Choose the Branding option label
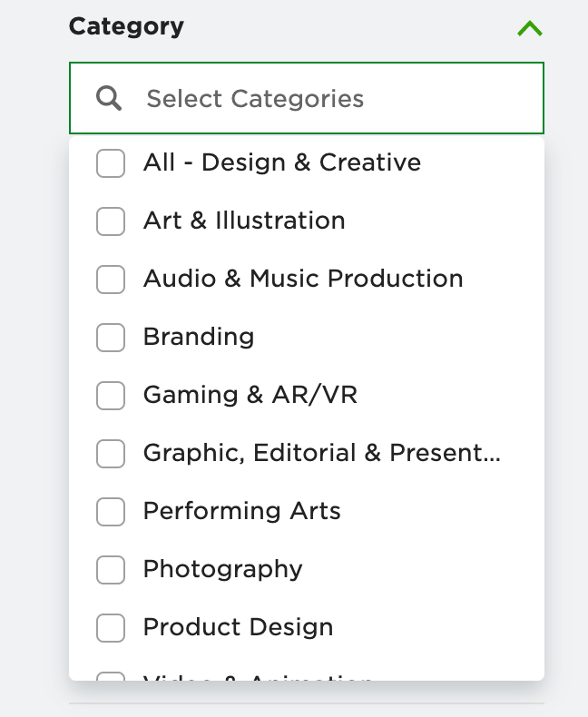Screen dimensions: 588x717 (199, 337)
